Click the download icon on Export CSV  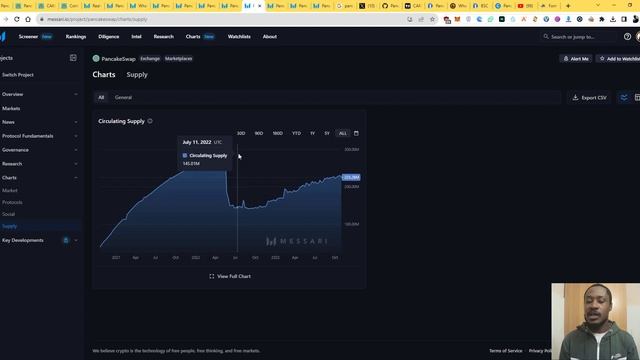pos(576,98)
